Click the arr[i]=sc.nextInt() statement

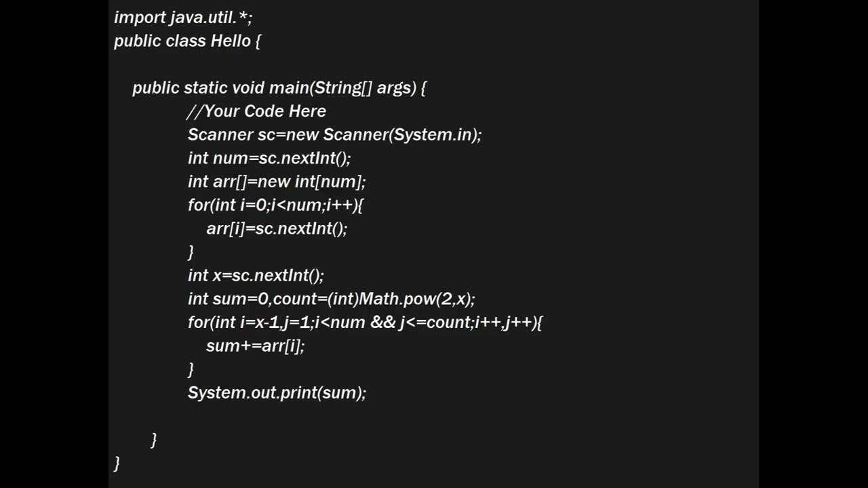point(277,229)
